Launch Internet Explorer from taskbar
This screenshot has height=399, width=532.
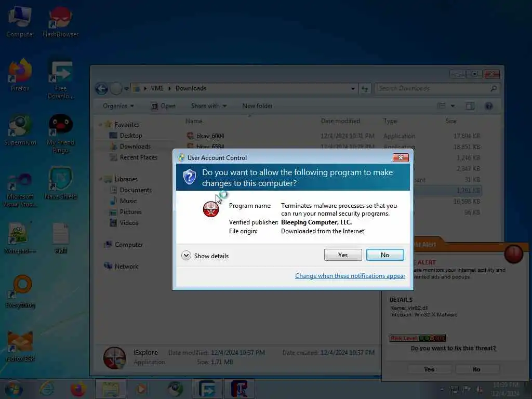(47, 389)
